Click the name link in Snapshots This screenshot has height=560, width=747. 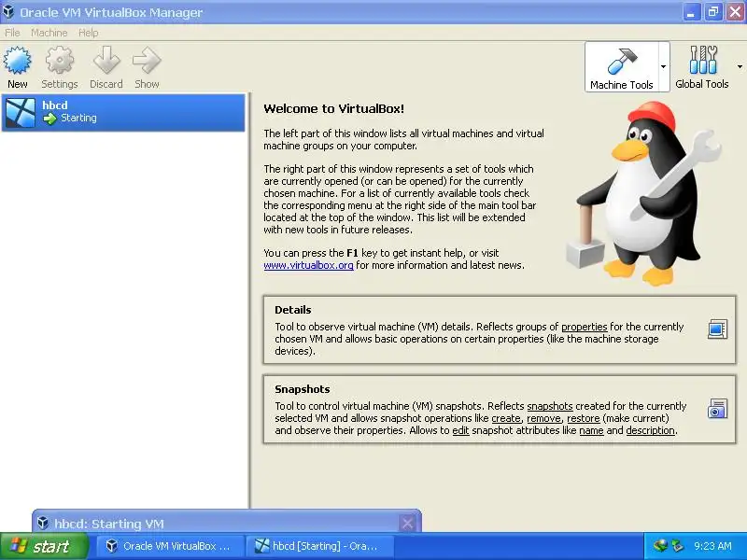pos(591,430)
